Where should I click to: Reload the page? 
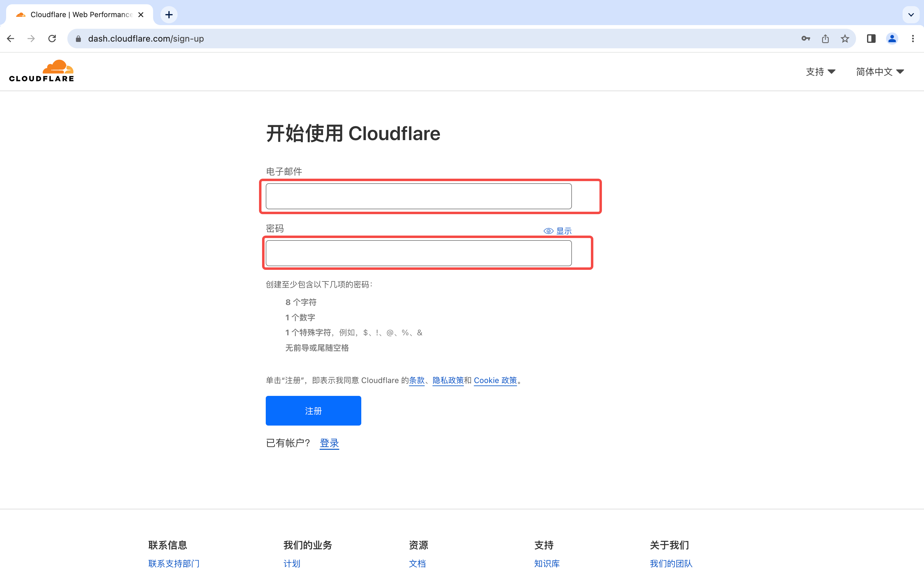click(52, 39)
